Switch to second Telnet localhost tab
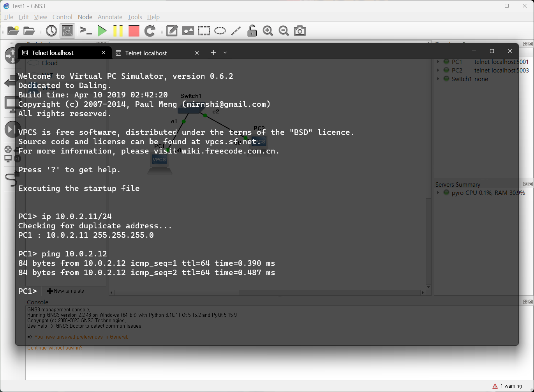 click(x=158, y=53)
